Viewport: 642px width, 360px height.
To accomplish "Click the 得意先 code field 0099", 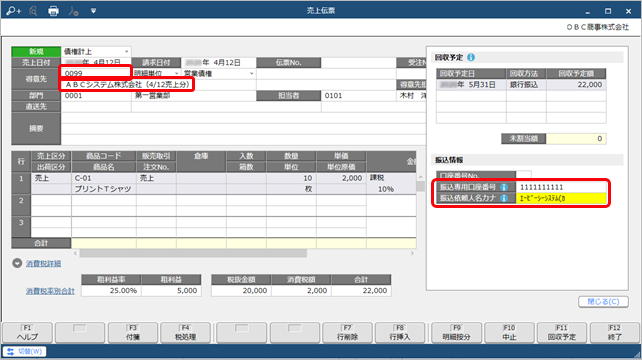I will [96, 73].
